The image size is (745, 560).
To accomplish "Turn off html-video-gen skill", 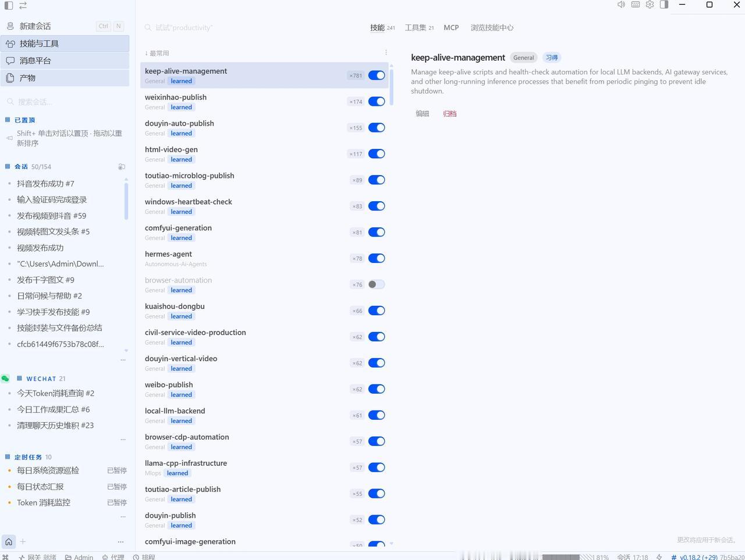I will pos(377,154).
